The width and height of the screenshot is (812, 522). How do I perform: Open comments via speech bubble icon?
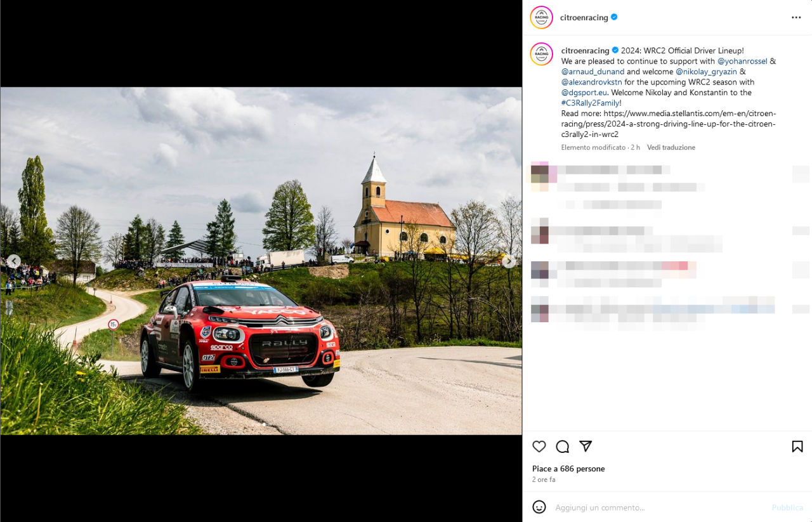tap(562, 447)
